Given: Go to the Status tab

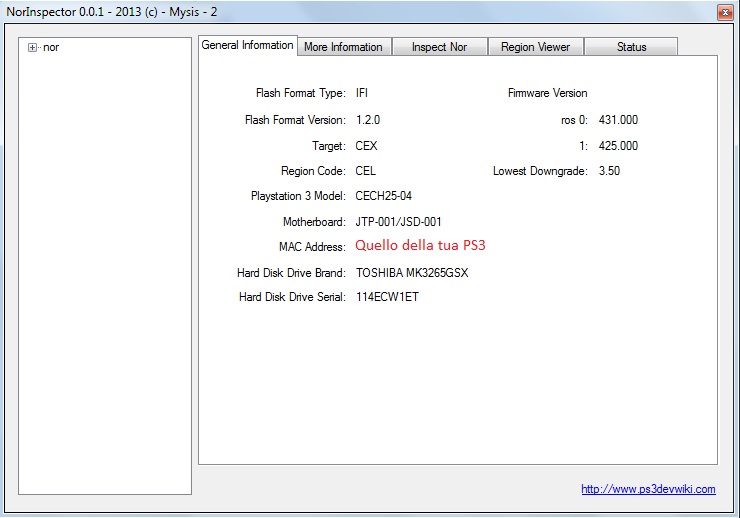Looking at the screenshot, I should pos(631,47).
